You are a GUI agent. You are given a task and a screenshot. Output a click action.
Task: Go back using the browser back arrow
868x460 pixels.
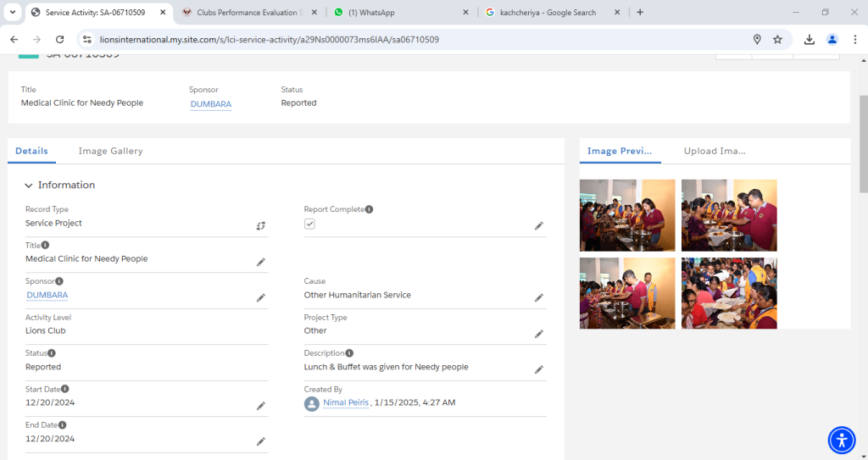[x=14, y=39]
